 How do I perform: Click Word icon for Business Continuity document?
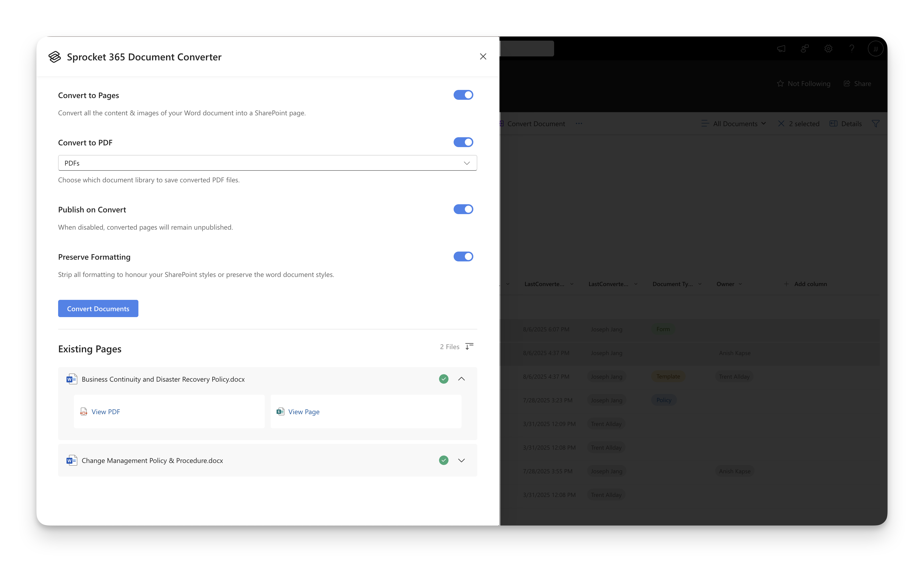pyautogui.click(x=72, y=379)
